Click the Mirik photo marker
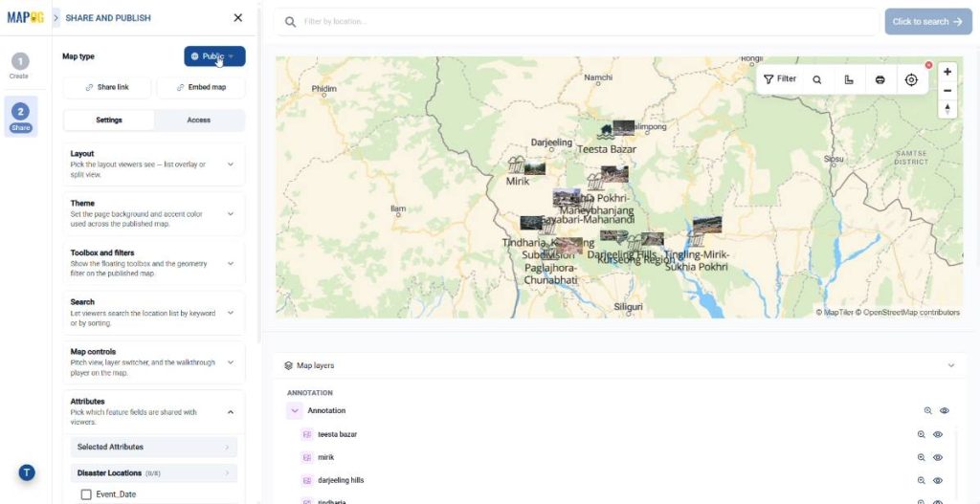The image size is (980, 504). point(534,168)
